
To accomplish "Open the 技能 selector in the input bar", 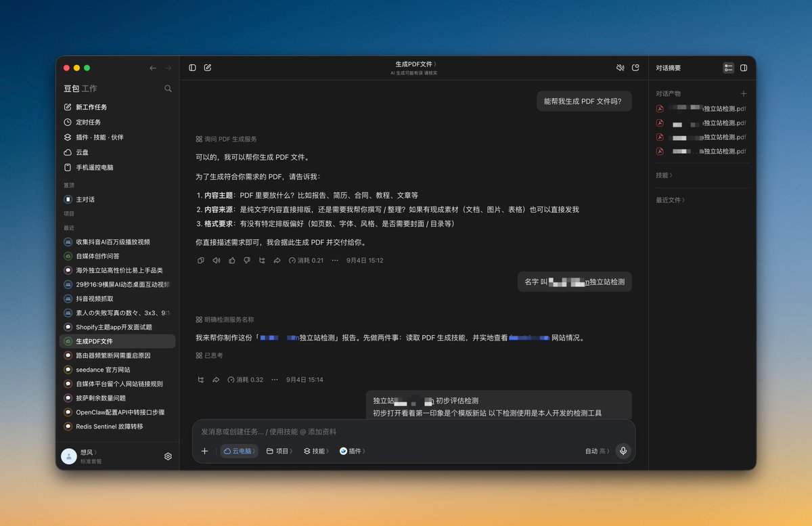I will click(316, 451).
